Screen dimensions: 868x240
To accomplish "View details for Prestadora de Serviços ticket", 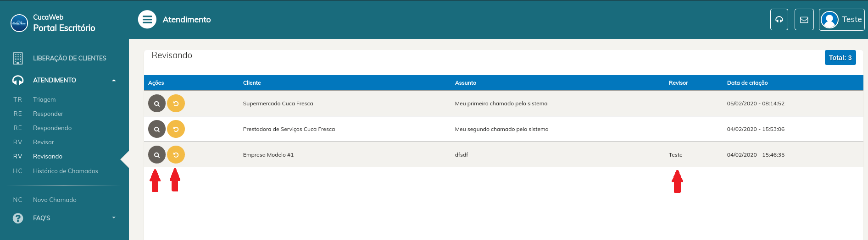I will (157, 129).
